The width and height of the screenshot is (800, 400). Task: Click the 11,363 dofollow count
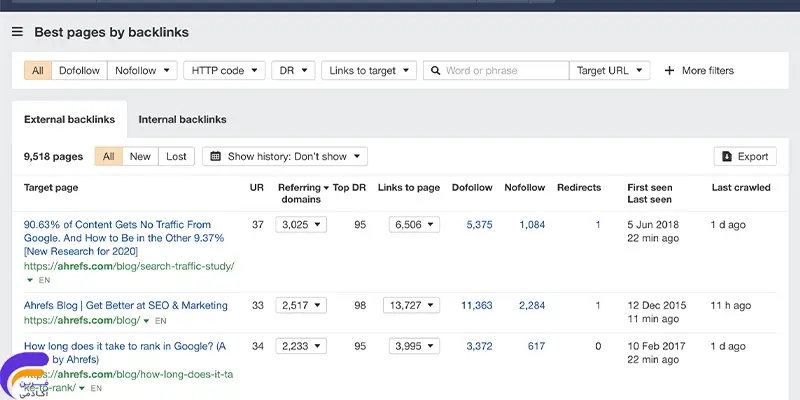477,306
